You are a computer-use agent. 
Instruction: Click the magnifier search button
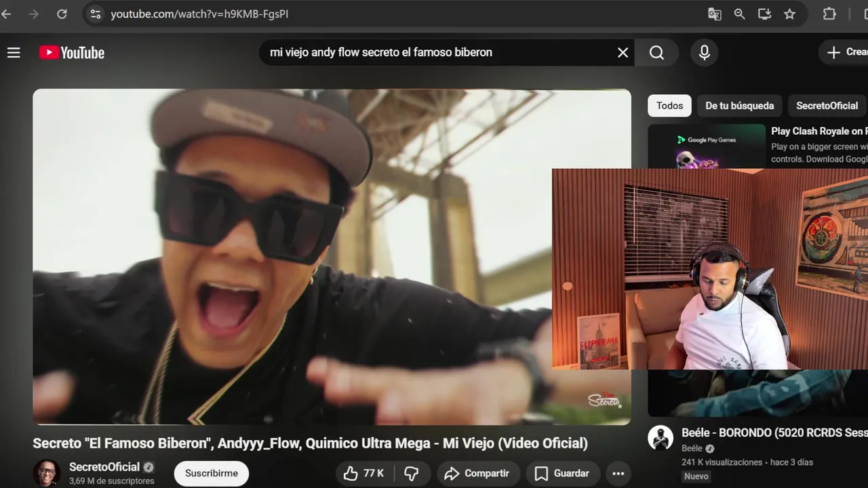[656, 53]
